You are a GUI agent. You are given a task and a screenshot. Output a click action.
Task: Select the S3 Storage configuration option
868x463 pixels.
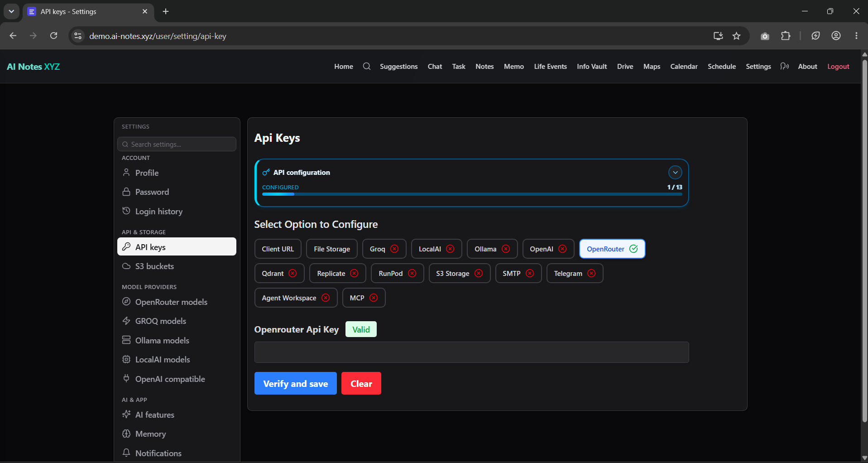pos(460,273)
